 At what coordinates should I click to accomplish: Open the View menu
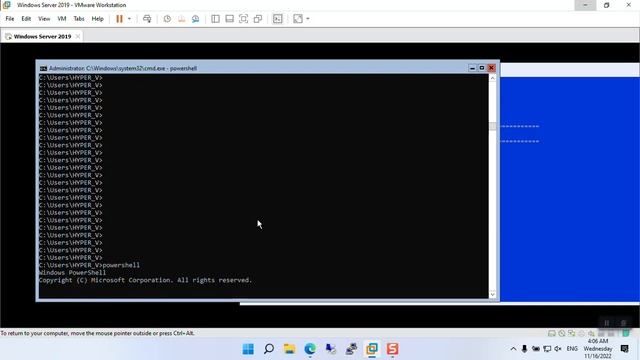point(44,19)
